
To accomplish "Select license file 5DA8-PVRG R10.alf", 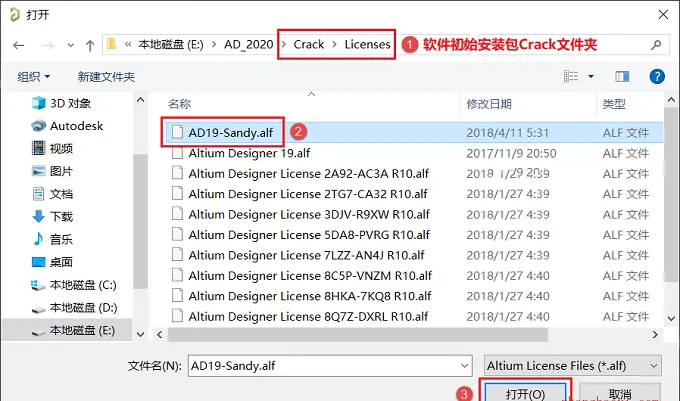I will pyautogui.click(x=309, y=235).
